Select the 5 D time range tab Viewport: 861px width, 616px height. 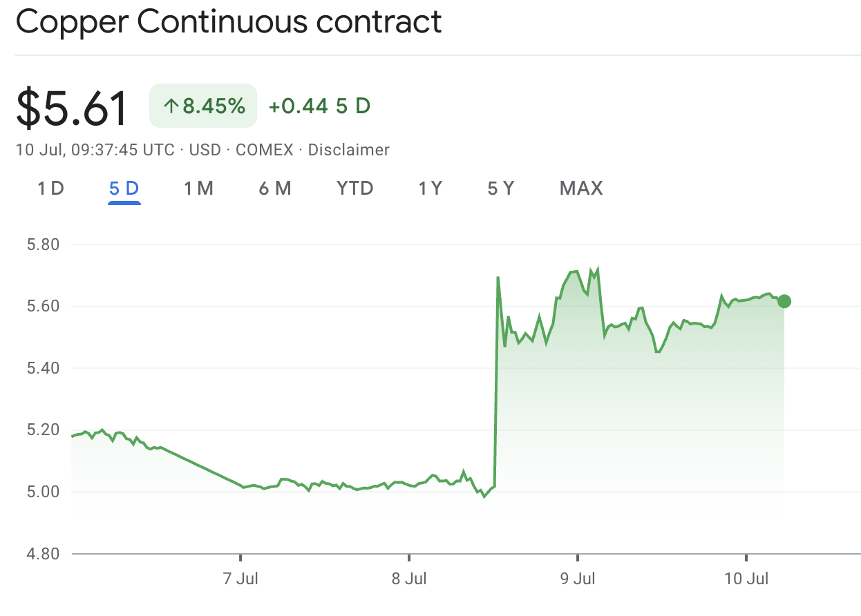[124, 188]
